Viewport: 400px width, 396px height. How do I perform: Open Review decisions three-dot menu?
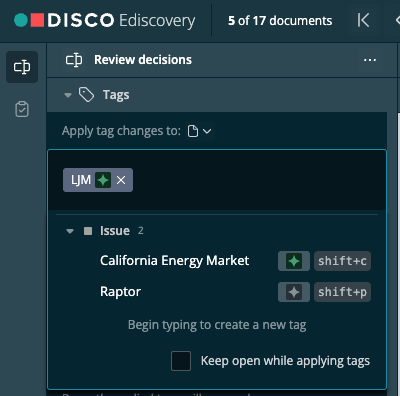coord(370,60)
